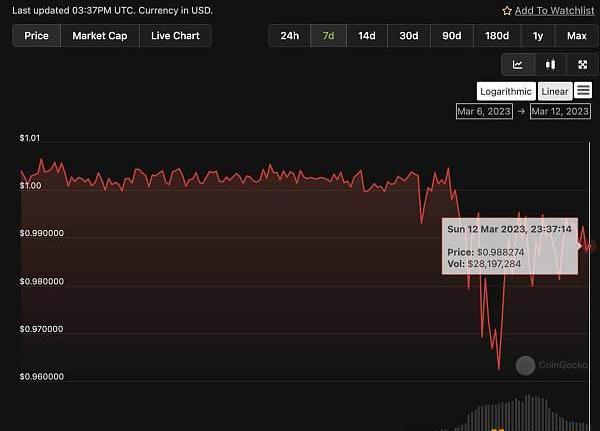This screenshot has height=431, width=600.
Task: Click the $1.00 axis label
Action: tap(31, 186)
